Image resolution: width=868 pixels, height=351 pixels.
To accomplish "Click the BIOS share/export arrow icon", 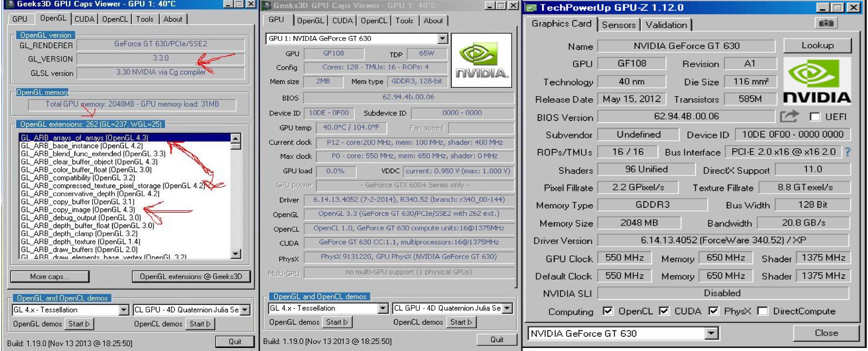I will [789, 116].
